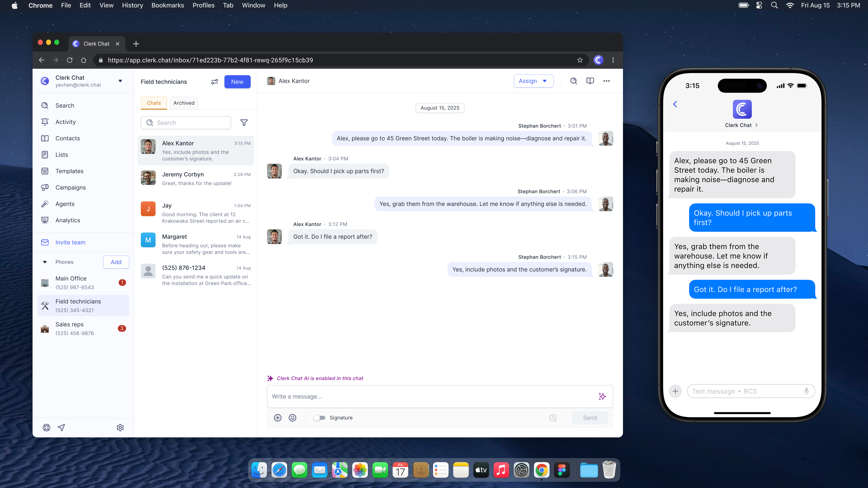Image resolution: width=868 pixels, height=488 pixels.
Task: Open inbox settings sliders icon
Action: pos(215,82)
